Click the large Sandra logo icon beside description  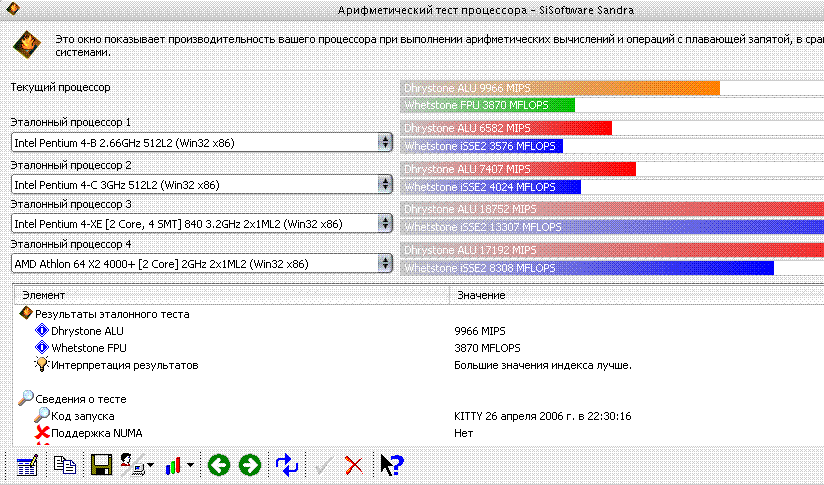[27, 45]
